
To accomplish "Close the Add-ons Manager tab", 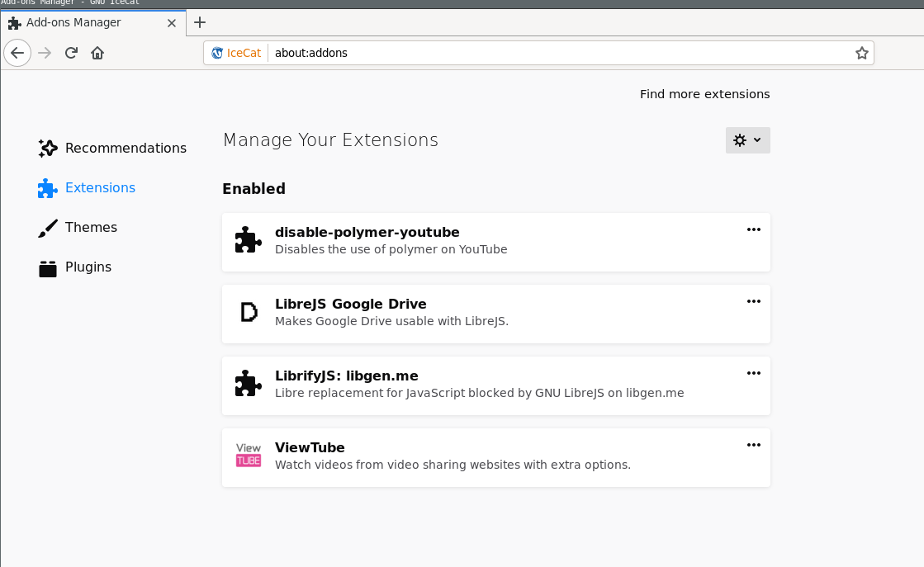I will click(x=172, y=23).
